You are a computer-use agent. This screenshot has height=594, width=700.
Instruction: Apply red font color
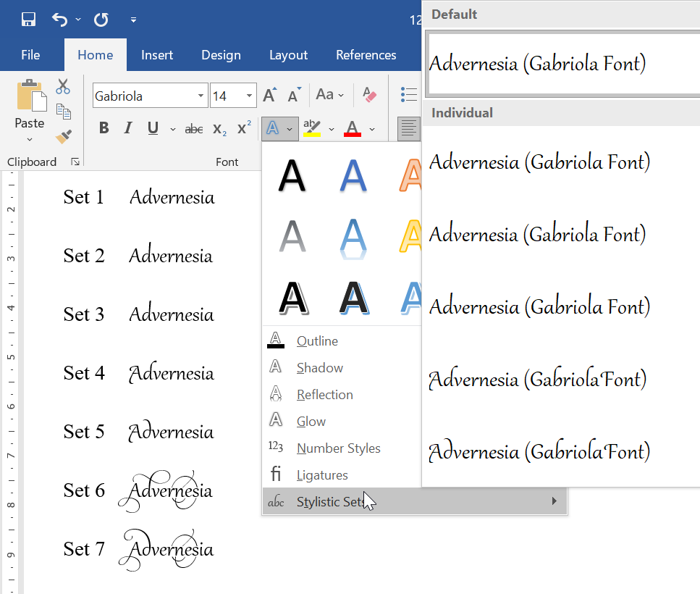[353, 129]
